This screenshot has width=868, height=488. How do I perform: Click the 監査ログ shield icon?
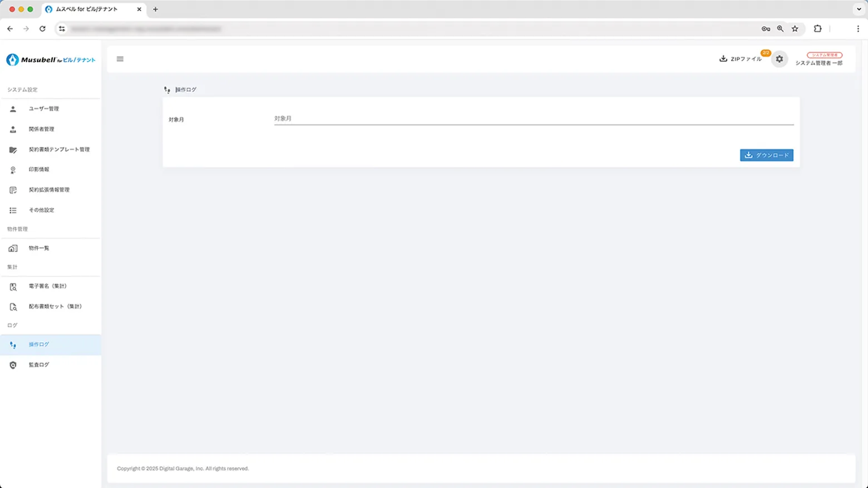[x=13, y=365]
